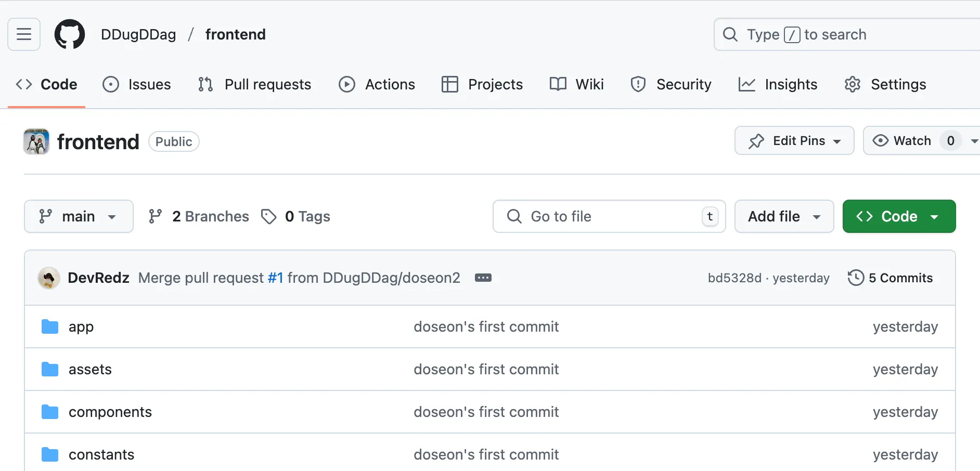The width and height of the screenshot is (980, 471).
Task: Expand the Add file dropdown
Action: pyautogui.click(x=784, y=216)
